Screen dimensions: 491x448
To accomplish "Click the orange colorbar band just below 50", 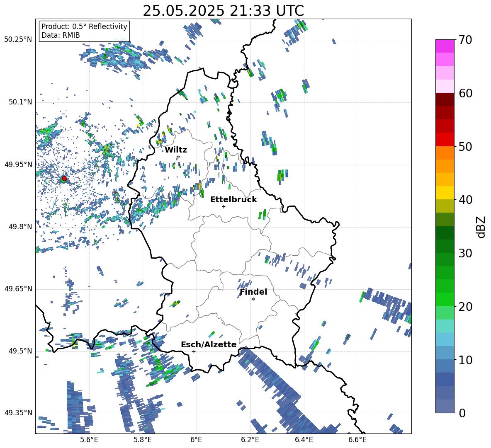I will click(x=445, y=153).
